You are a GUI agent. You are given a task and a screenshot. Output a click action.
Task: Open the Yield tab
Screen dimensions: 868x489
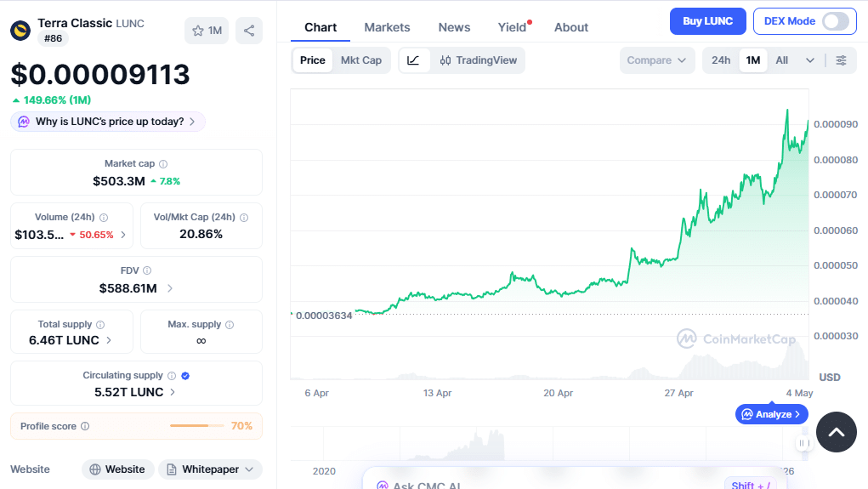[x=512, y=28]
